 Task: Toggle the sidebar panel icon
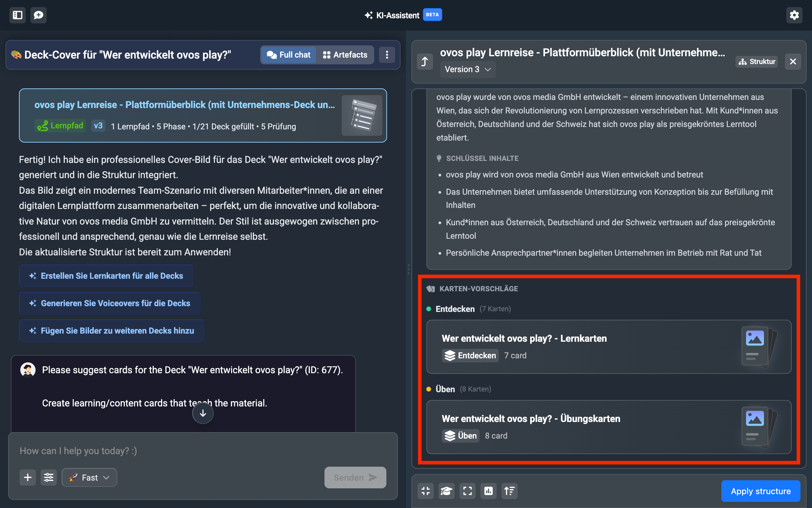tap(18, 15)
